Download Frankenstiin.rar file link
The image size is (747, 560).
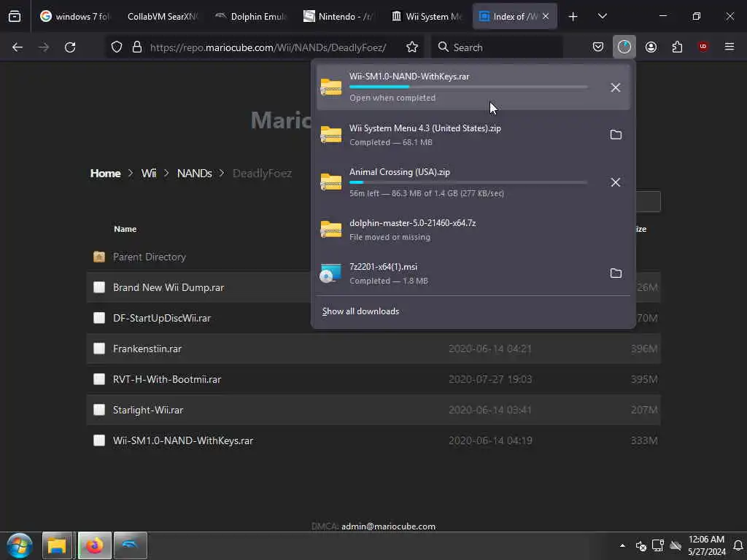click(x=147, y=349)
